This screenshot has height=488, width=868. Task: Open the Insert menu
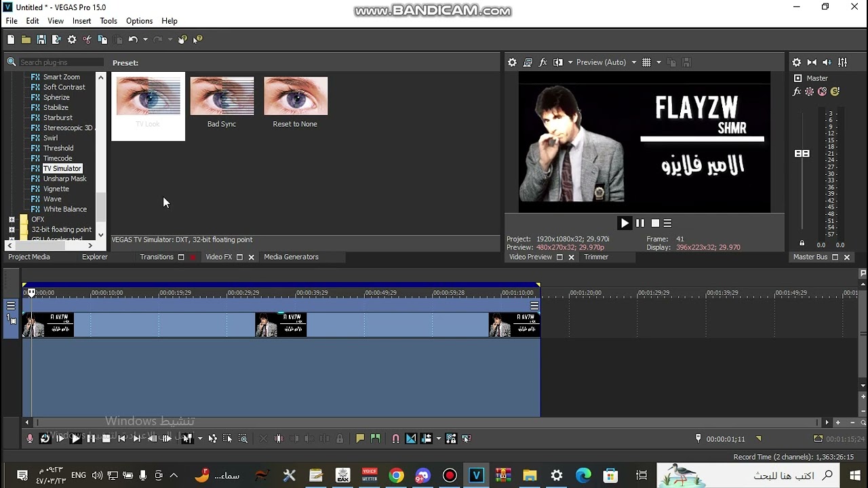(x=81, y=21)
